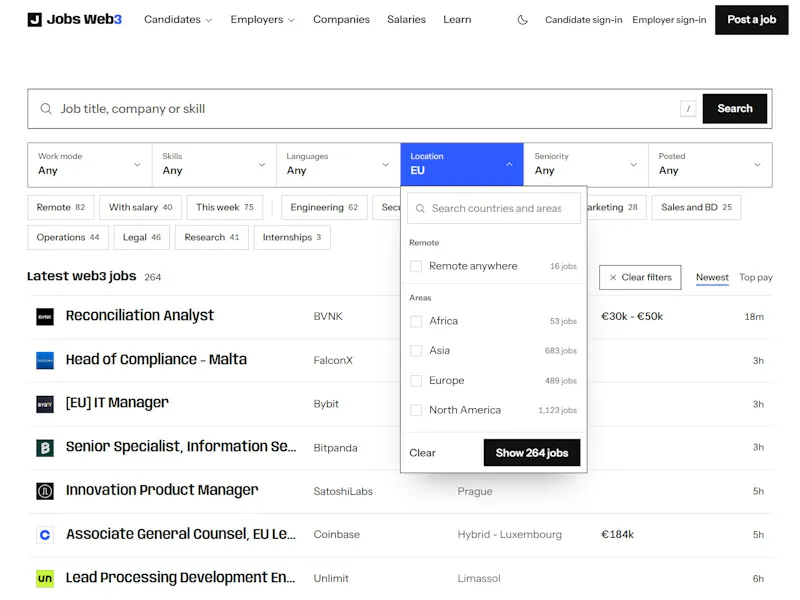800x600 pixels.
Task: Click Employer sign-in link
Action: click(x=669, y=20)
